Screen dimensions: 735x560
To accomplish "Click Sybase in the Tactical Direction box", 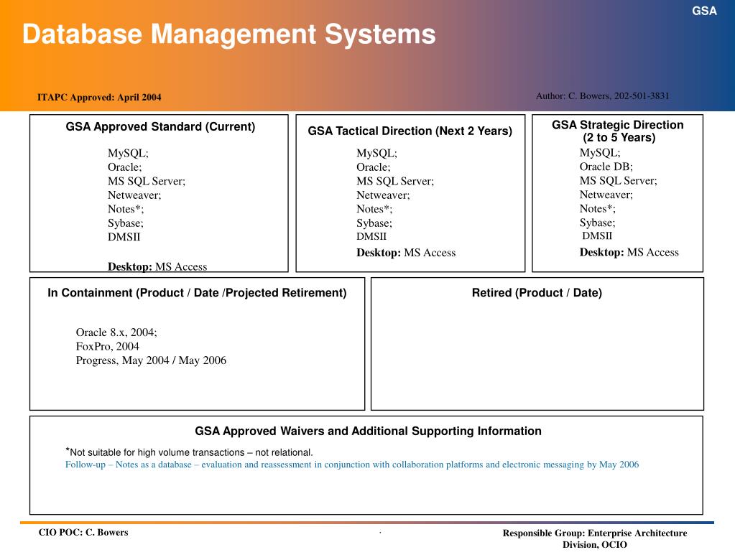I will pos(374,223).
